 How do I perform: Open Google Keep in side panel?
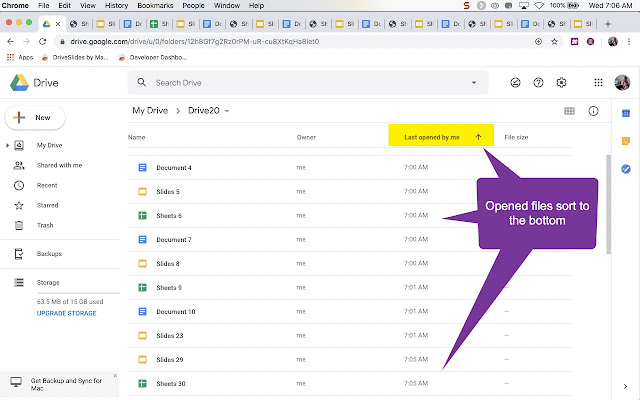coord(625,141)
